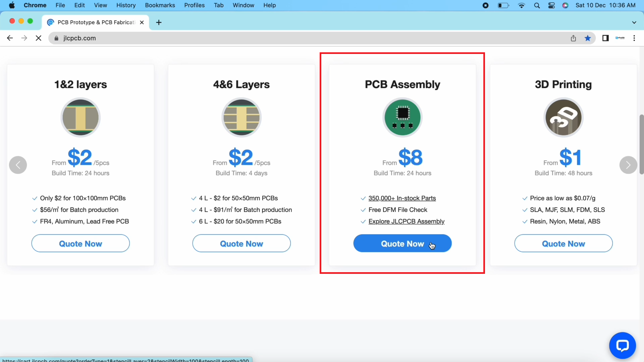Quote Now for 1&2 layers

80,243
